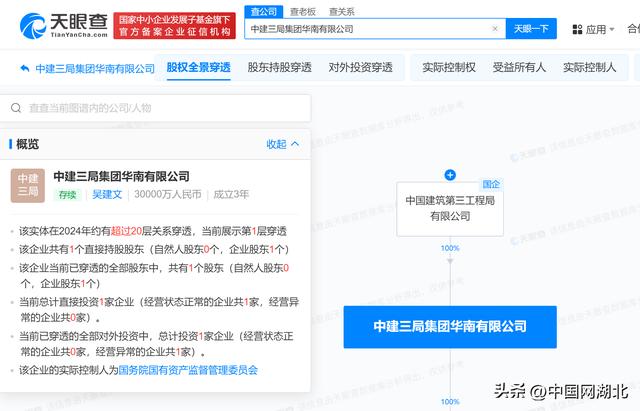Screen dimensions: 640x411
Task: Switch to the 查关系 search tab
Action: click(342, 11)
